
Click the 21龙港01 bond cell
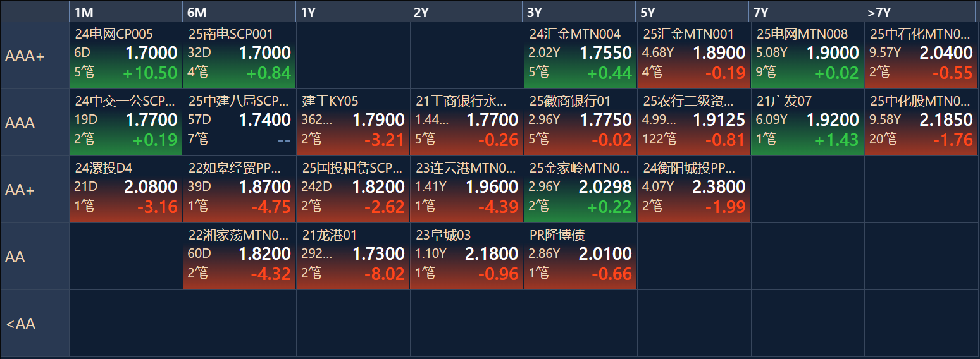[352, 256]
